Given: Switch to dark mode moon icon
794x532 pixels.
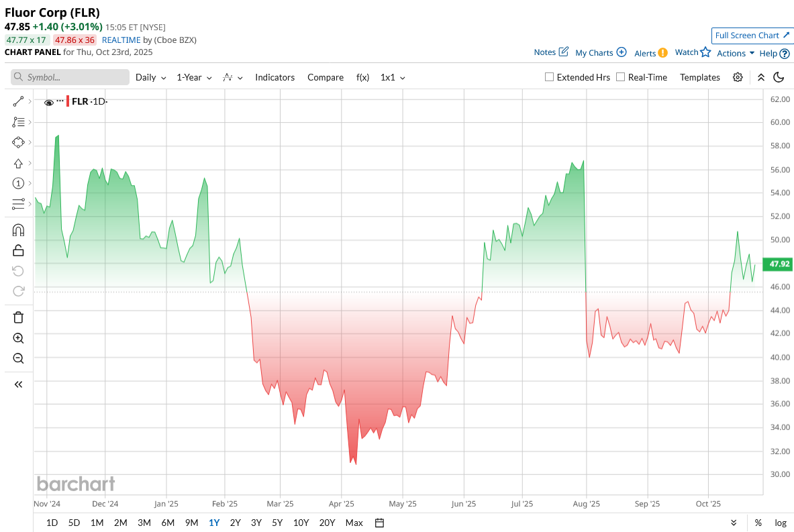Looking at the screenshot, I should pos(779,77).
